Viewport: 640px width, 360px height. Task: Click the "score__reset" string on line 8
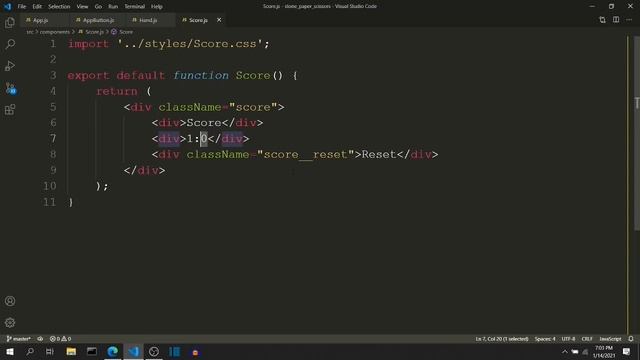(305, 155)
